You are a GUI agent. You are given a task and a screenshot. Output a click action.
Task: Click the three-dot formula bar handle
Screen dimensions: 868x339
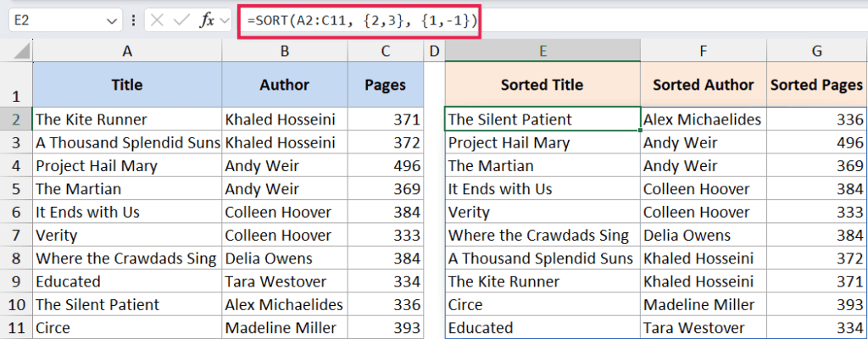click(133, 21)
